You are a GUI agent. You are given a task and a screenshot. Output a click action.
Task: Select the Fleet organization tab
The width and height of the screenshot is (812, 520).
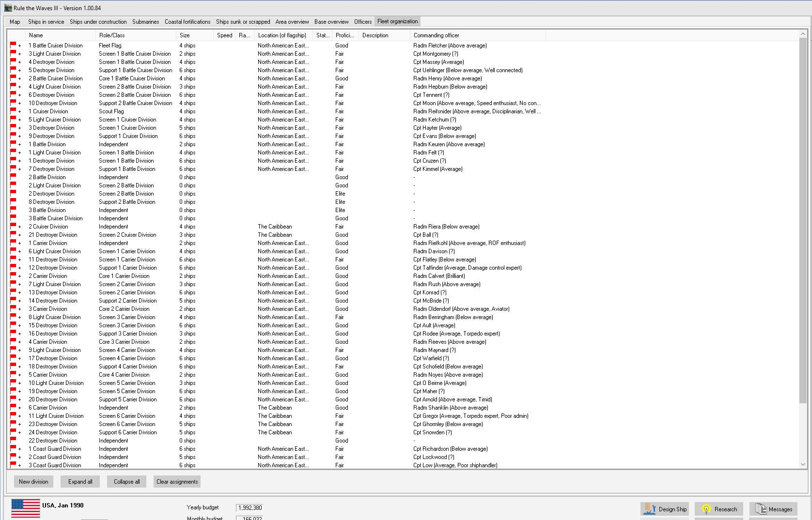[397, 21]
